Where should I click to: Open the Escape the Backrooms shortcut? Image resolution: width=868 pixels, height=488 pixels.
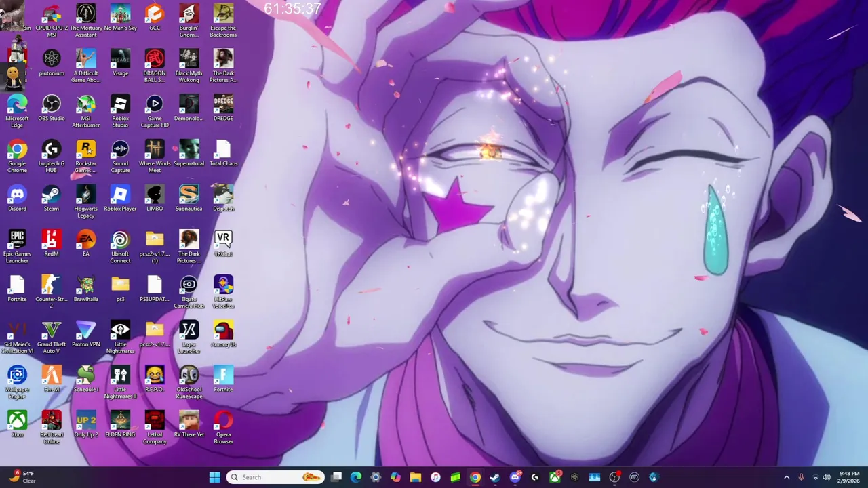point(223,20)
